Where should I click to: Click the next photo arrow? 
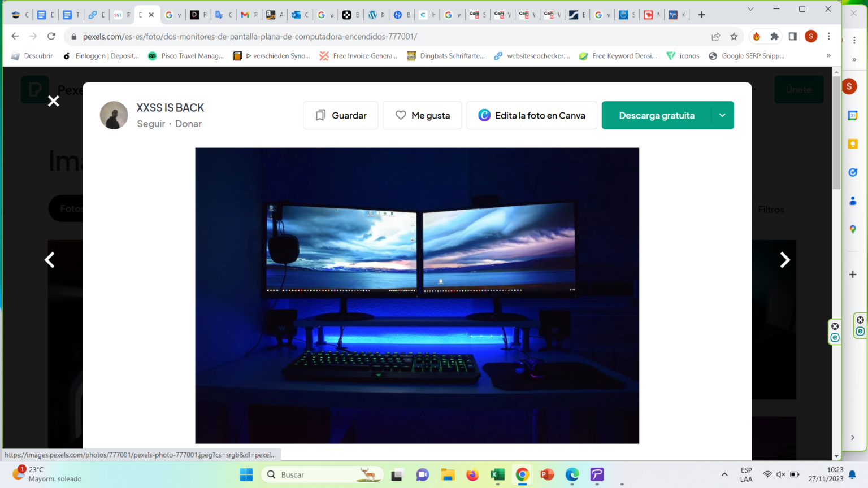point(785,260)
